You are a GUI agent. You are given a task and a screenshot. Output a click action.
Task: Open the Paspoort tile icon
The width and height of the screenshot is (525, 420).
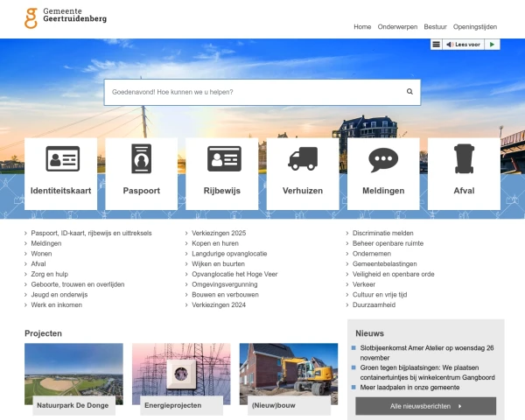tap(141, 158)
